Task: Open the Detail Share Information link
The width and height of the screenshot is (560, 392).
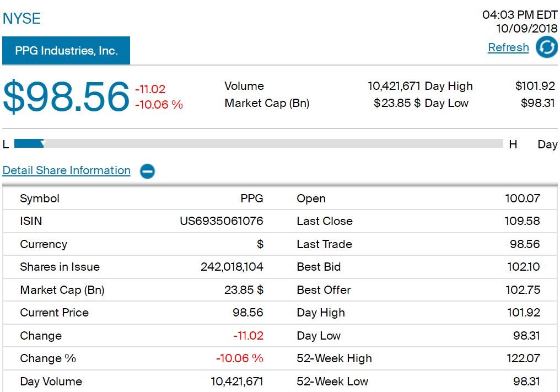Action: tap(67, 170)
